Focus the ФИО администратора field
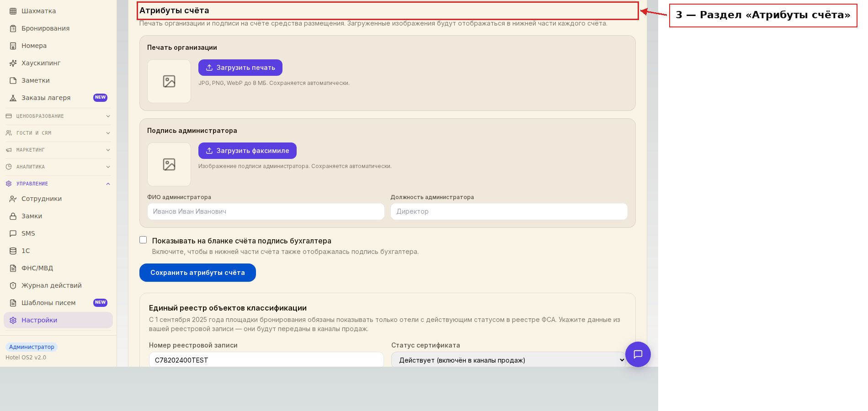Image resolution: width=868 pixels, height=411 pixels. (266, 211)
